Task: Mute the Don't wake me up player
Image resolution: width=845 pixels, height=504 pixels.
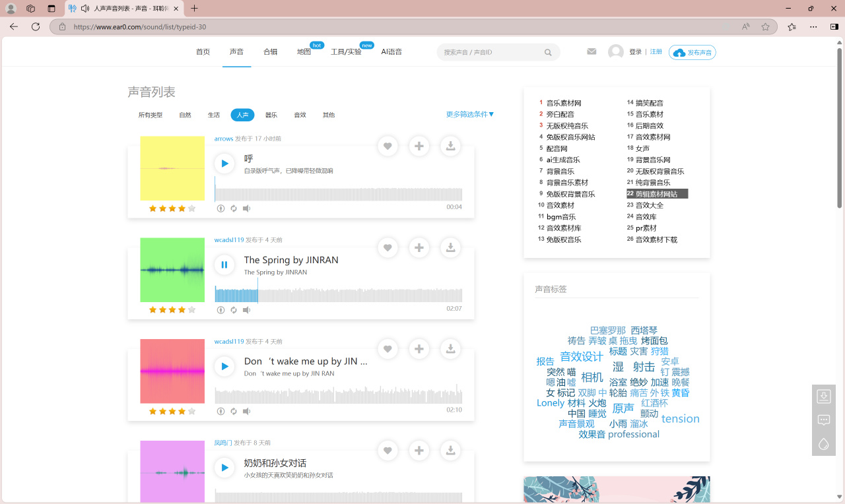Action: 246,412
